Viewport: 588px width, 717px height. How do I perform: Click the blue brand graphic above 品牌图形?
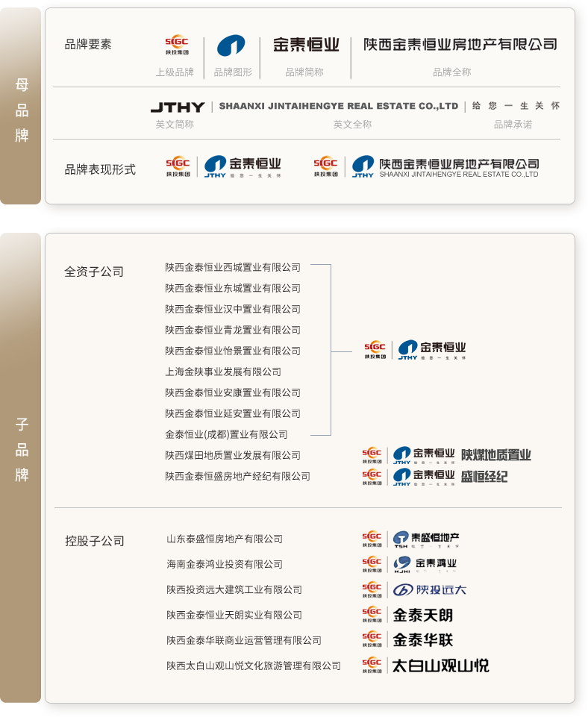[231, 46]
